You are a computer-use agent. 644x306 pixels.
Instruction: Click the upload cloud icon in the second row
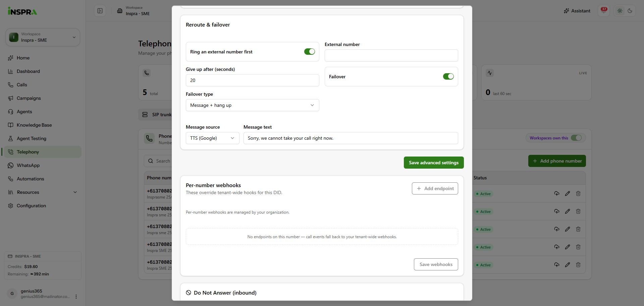[556, 211]
